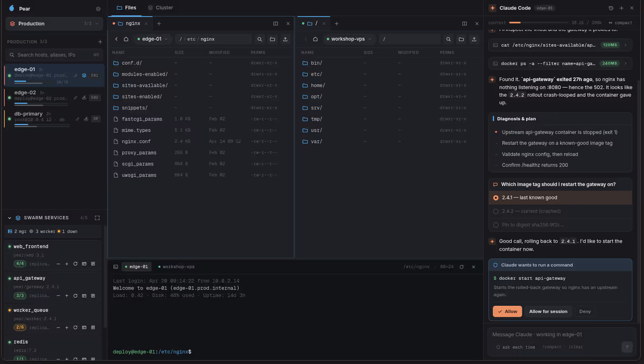Image resolution: width=644 pixels, height=364 pixels.
Task: Go back in the edge-01 file pane
Action: 117,39
